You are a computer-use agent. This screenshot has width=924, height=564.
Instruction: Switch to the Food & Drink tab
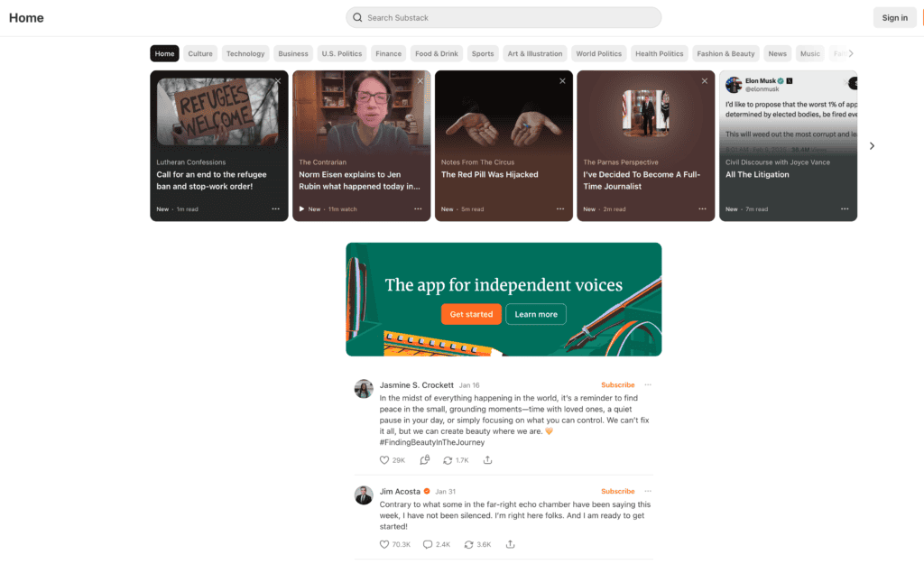click(437, 53)
